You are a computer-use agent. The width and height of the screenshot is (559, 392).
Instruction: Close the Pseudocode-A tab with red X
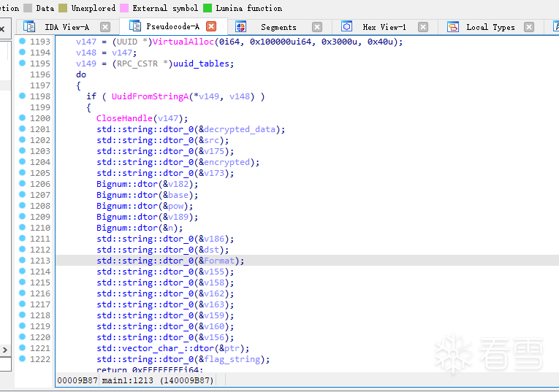click(x=211, y=26)
